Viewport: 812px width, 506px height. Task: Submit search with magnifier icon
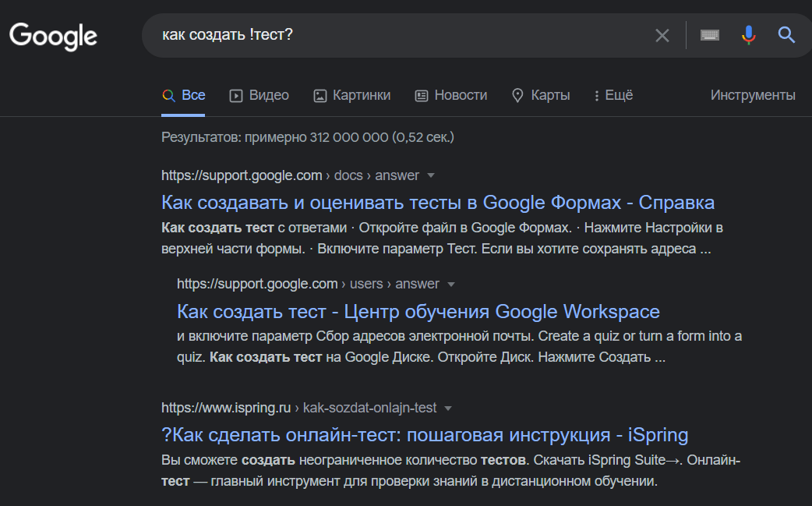786,35
